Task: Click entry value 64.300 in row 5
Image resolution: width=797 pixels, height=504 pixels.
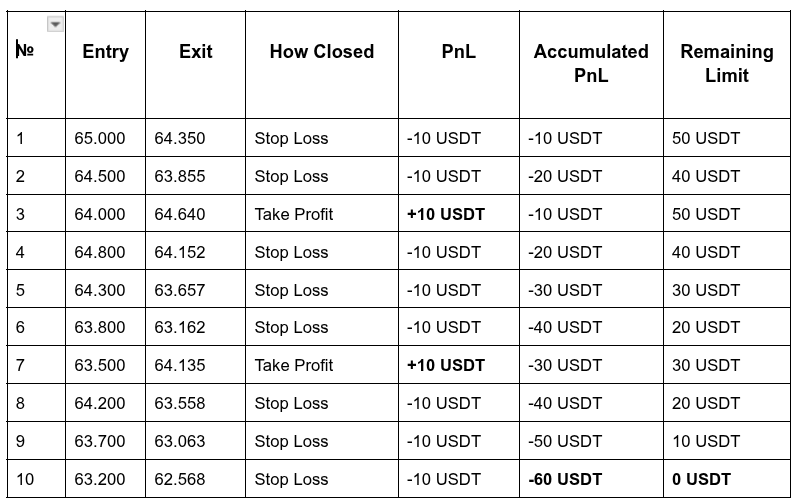Action: [100, 290]
